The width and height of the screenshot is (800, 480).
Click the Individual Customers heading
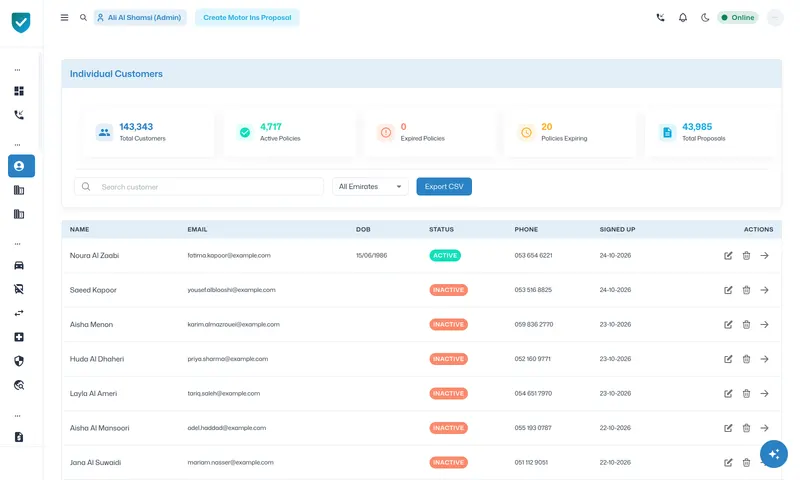pyautogui.click(x=116, y=74)
